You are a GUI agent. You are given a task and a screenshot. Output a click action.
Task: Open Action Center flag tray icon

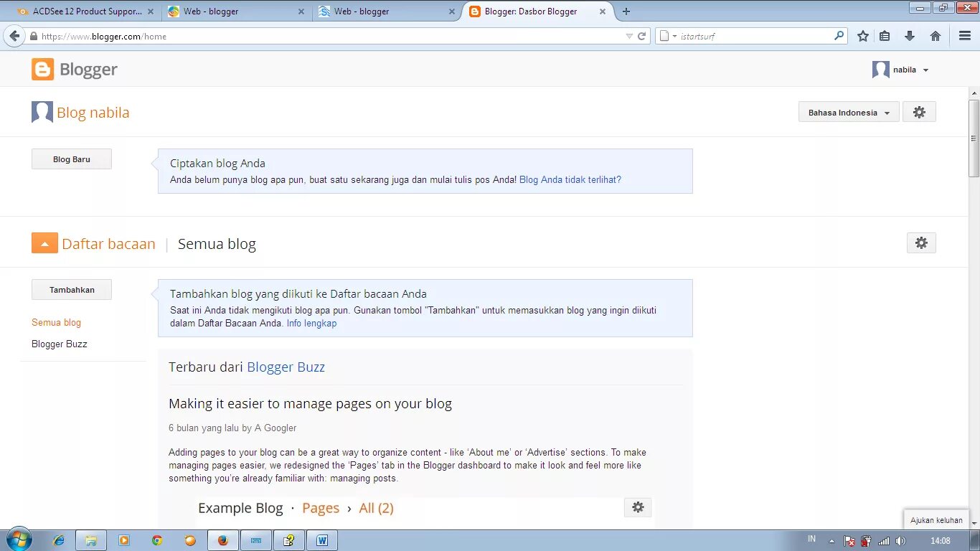tap(849, 541)
